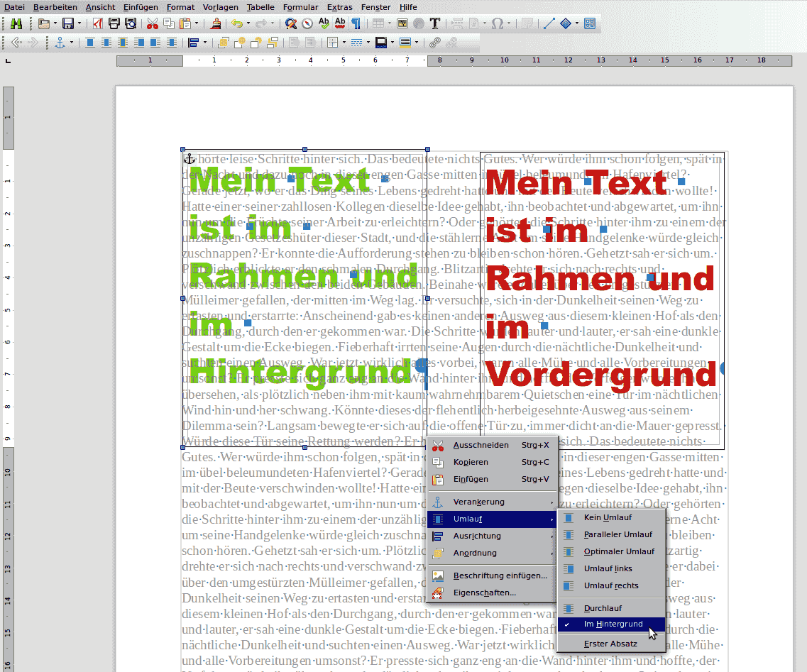The height and width of the screenshot is (672, 807).
Task: Click the top-center frame selection handle
Action: click(x=305, y=150)
